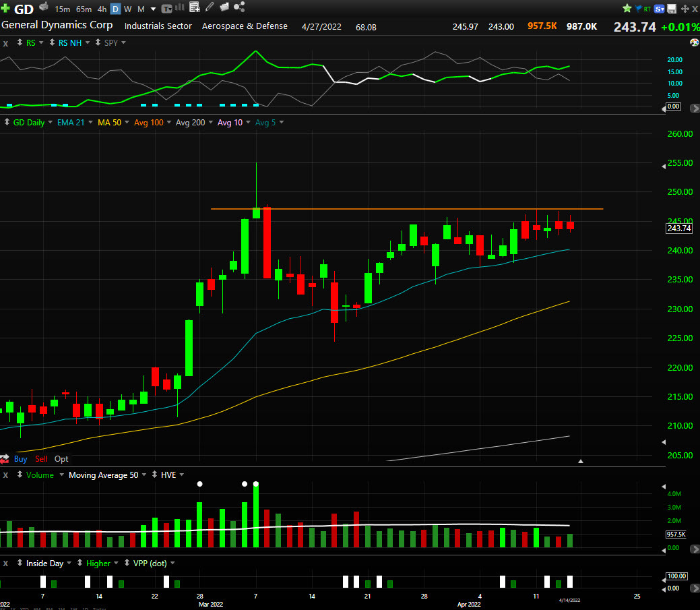The height and width of the screenshot is (610, 700).
Task: Click the move arrows before SPY
Action: pyautogui.click(x=98, y=42)
